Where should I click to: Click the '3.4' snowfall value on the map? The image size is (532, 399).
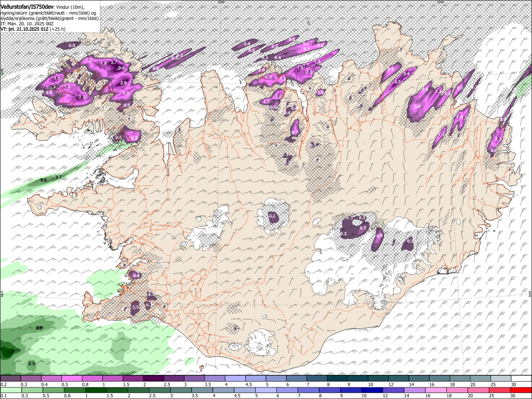(121, 68)
